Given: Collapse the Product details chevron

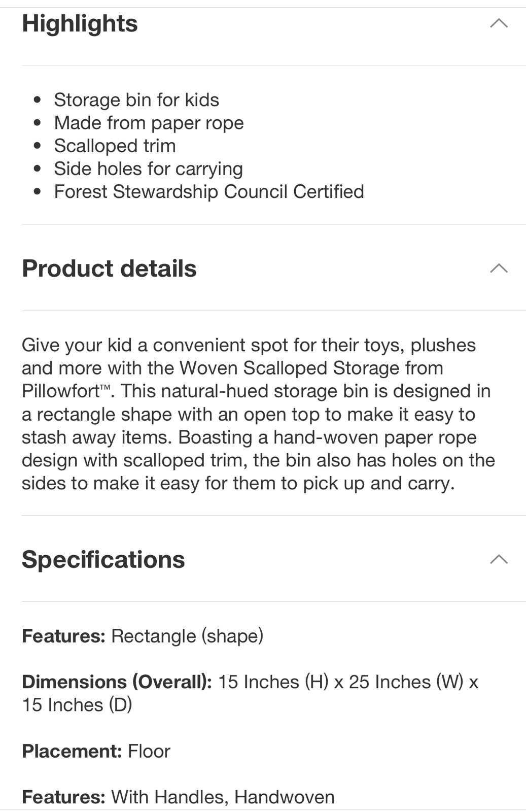Looking at the screenshot, I should point(499,268).
